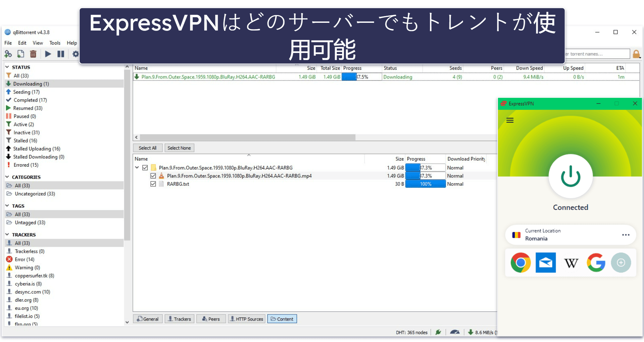Viewport: 644px width, 342px height.
Task: Switch to the Trackers tab
Action: point(180,319)
